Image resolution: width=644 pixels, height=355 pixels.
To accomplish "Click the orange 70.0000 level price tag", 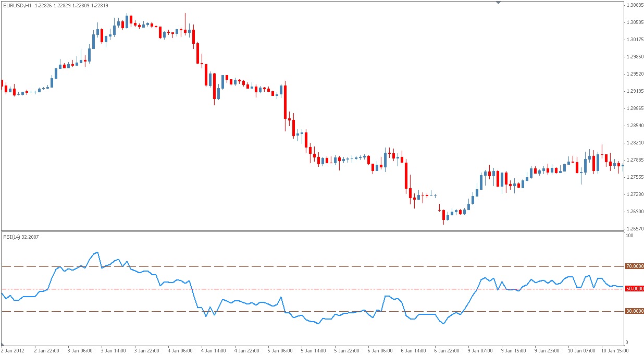I will [x=632, y=266].
